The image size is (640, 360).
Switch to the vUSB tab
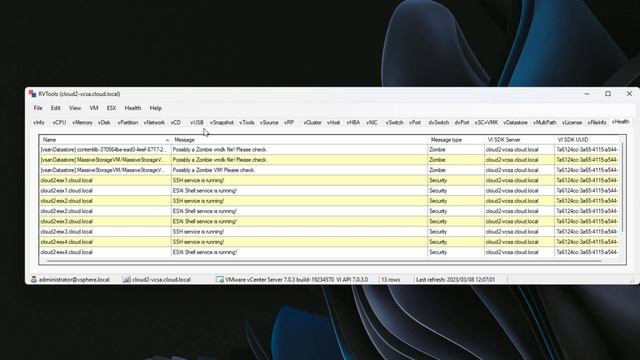point(197,122)
